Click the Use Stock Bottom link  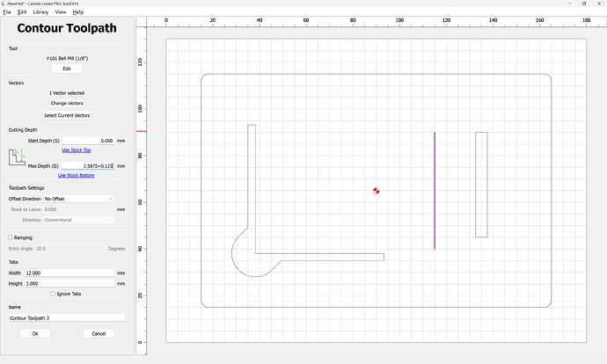[x=77, y=175]
